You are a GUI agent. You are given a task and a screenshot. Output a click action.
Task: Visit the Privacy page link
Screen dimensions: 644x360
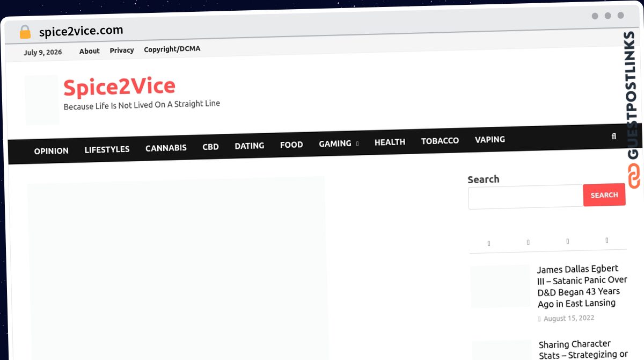(x=122, y=50)
